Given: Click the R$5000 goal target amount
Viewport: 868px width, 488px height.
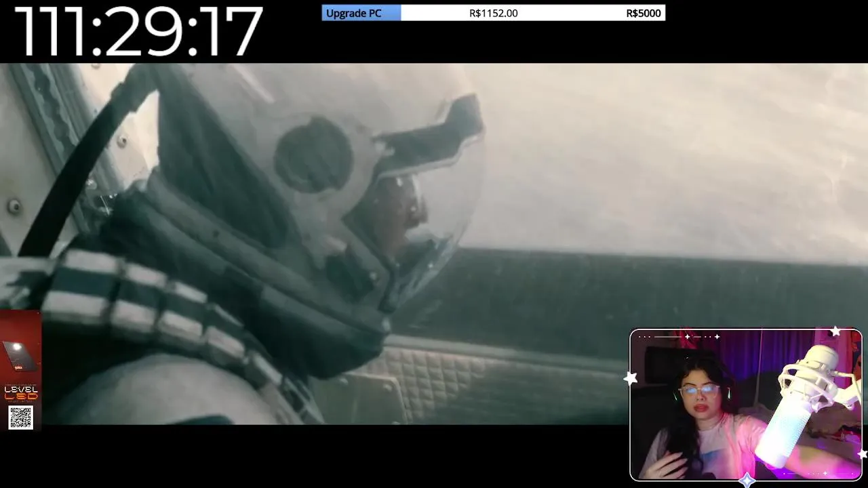Looking at the screenshot, I should (643, 13).
